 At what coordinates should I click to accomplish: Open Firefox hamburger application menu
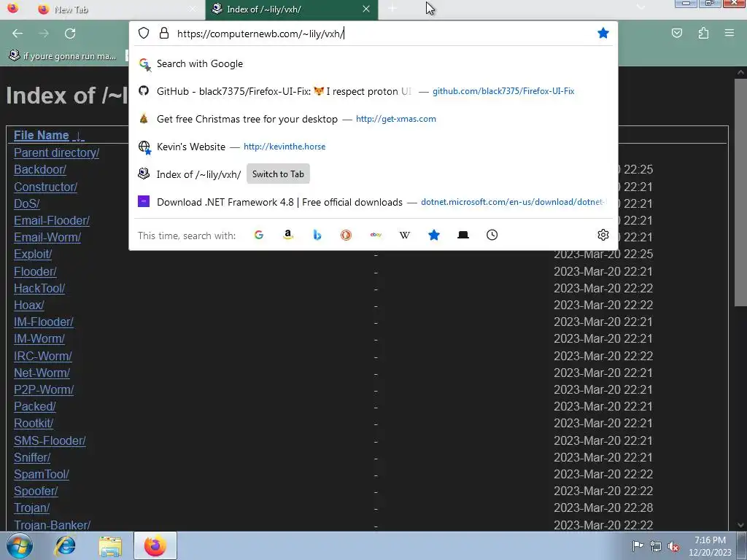pos(729,33)
